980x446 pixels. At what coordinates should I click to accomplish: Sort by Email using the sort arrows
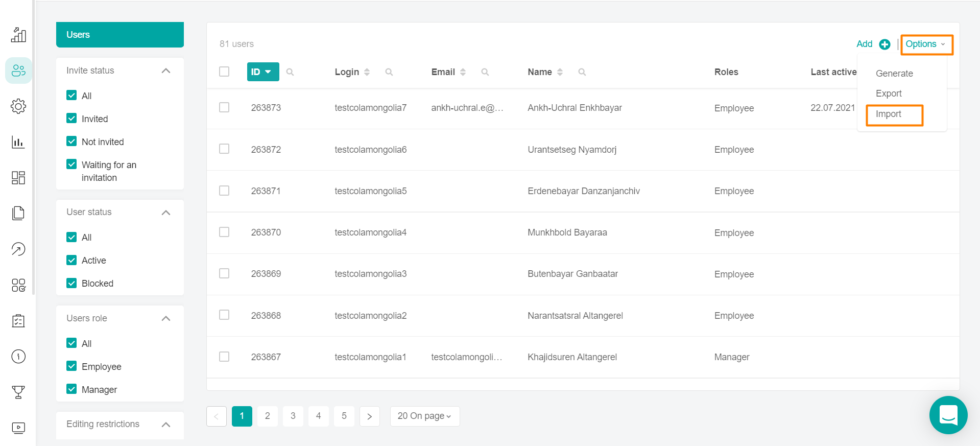463,72
